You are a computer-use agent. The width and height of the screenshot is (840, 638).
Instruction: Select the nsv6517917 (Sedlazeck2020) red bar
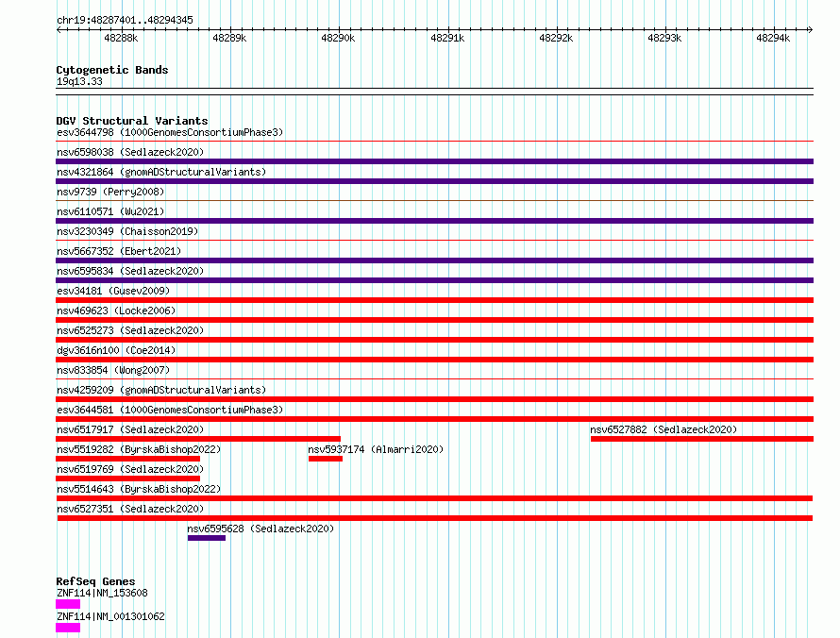(198, 439)
